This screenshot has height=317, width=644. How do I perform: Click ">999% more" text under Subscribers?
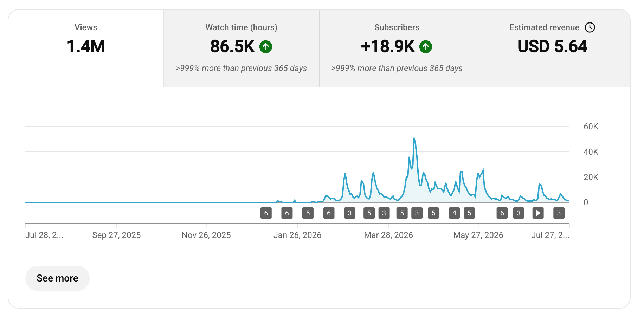click(x=397, y=68)
